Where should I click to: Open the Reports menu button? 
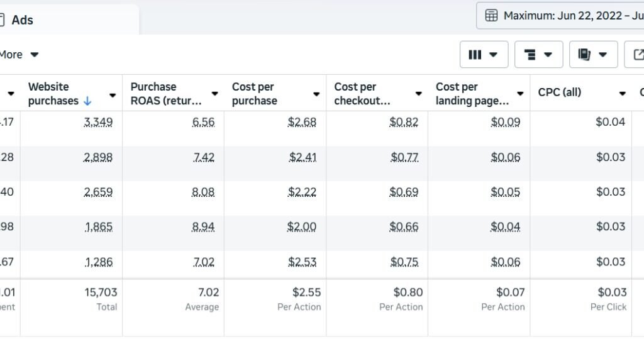[592, 55]
